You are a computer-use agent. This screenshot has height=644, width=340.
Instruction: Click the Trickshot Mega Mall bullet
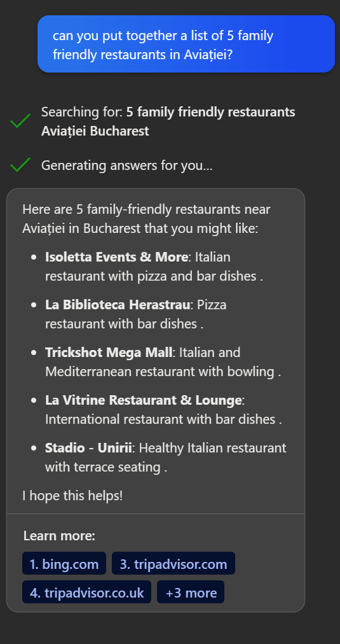(x=163, y=362)
